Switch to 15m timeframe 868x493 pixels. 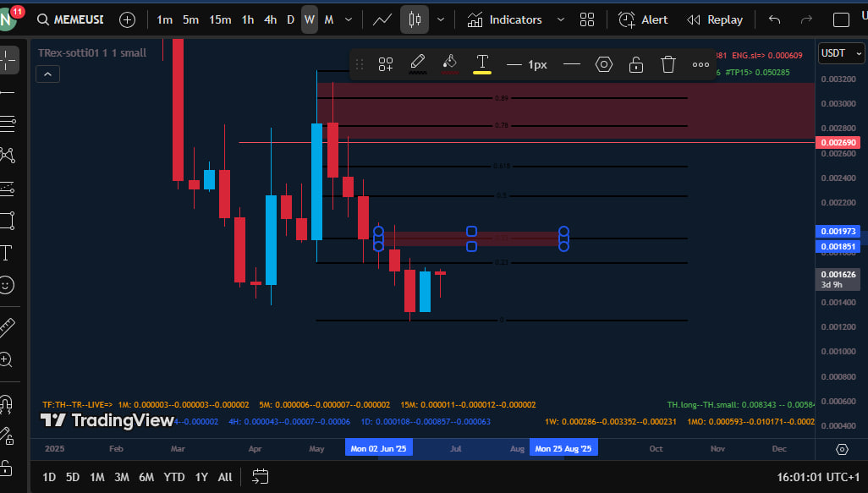pyautogui.click(x=220, y=20)
